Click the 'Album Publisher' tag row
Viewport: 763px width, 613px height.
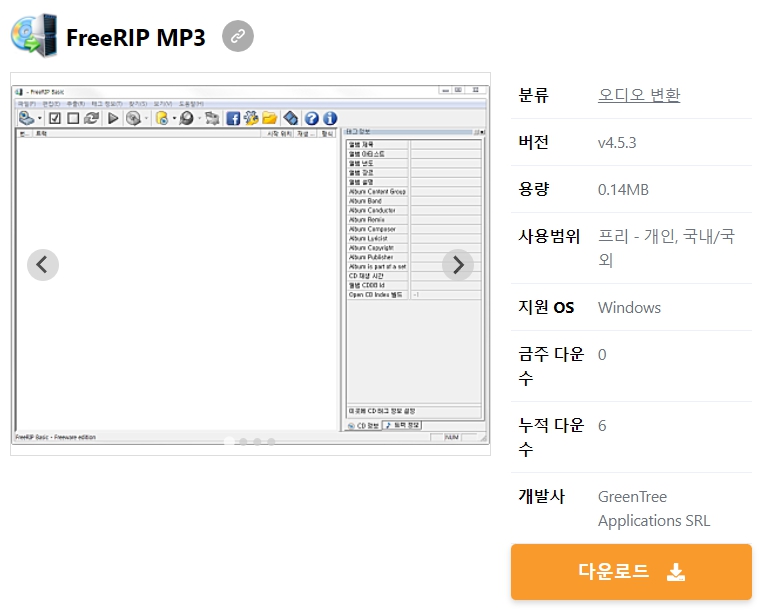[x=414, y=257]
